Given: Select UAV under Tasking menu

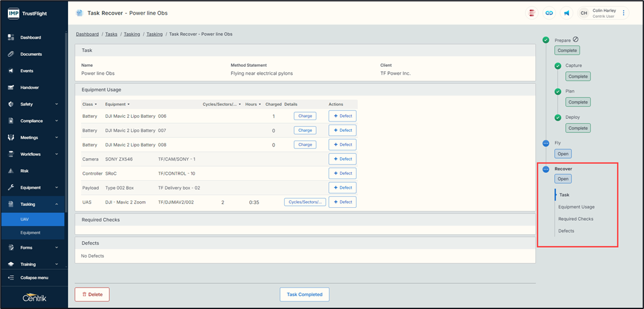Looking at the screenshot, I should click(25, 219).
